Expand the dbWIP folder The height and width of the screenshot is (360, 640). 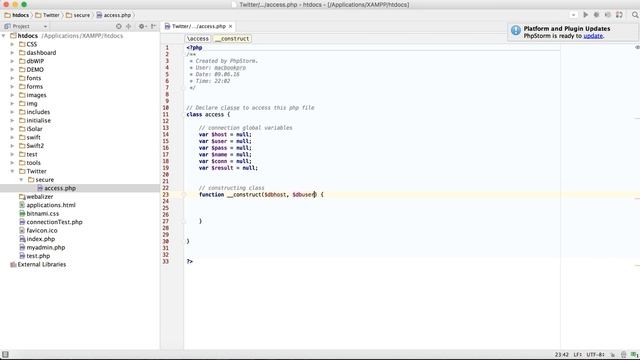pyautogui.click(x=12, y=61)
